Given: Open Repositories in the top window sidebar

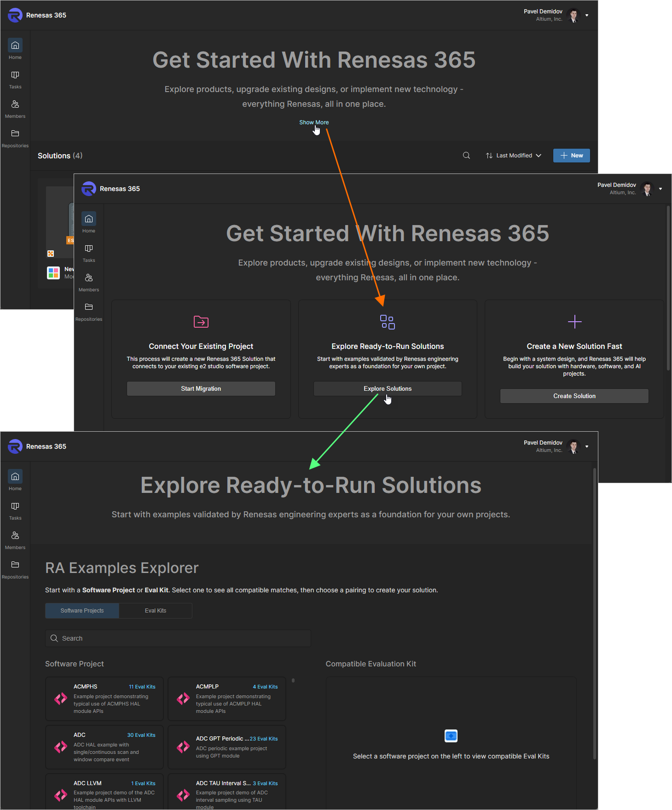Looking at the screenshot, I should pyautogui.click(x=15, y=138).
